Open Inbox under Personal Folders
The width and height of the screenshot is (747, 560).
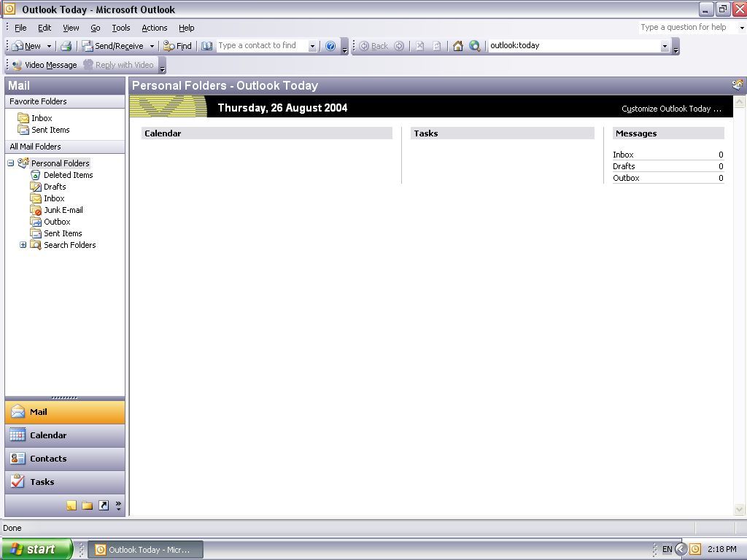(47, 198)
